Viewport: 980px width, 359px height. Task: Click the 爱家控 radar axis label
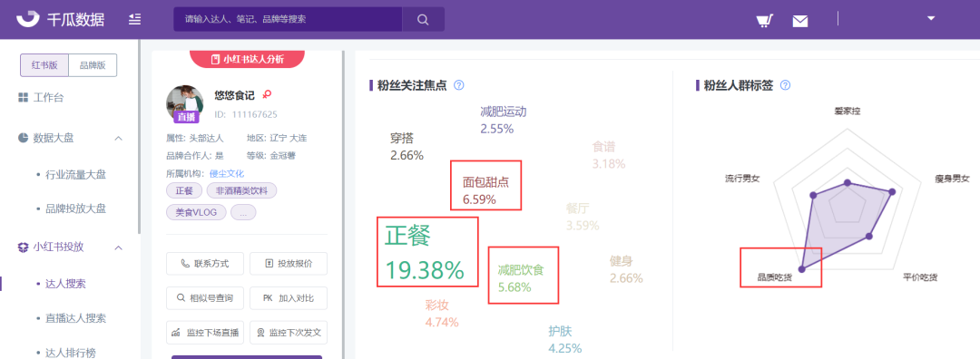(848, 112)
